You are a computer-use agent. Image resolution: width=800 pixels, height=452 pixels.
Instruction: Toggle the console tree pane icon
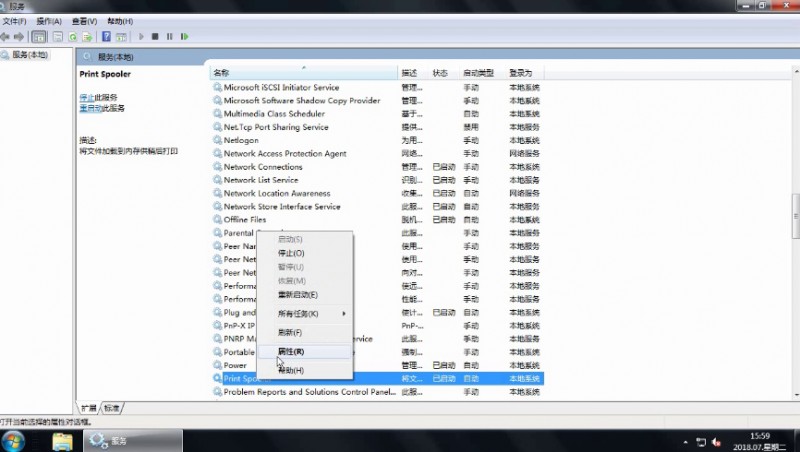(x=39, y=37)
